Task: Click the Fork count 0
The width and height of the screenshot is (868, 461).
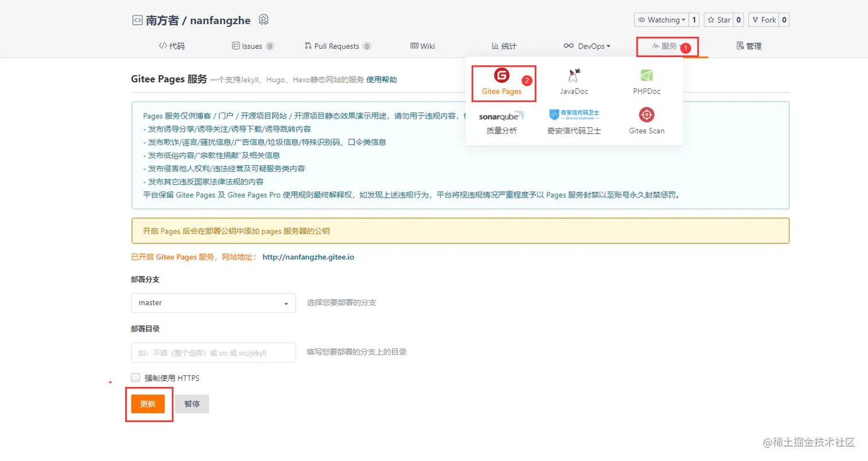Action: pyautogui.click(x=784, y=20)
